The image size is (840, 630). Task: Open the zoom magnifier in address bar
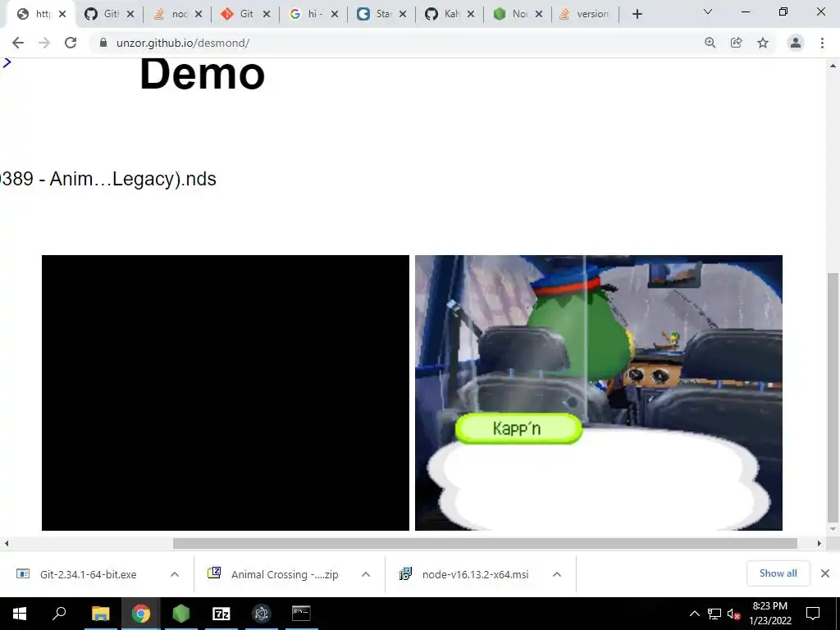tap(710, 43)
